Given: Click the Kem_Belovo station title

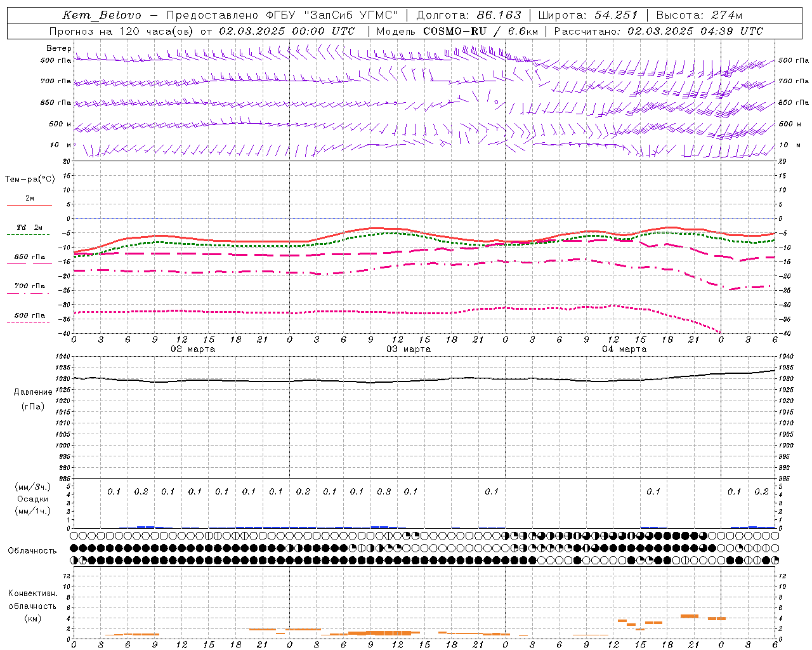Looking at the screenshot, I should click(x=101, y=15).
